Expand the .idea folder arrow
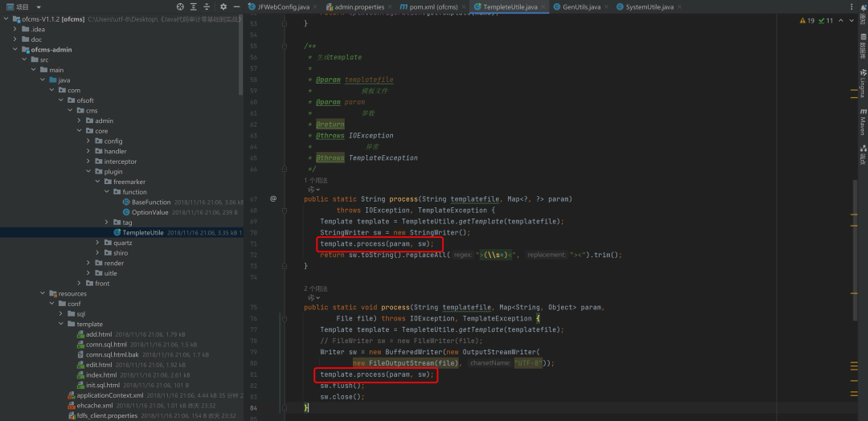 point(15,29)
